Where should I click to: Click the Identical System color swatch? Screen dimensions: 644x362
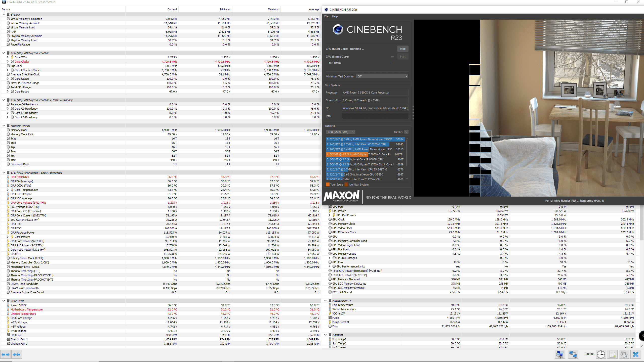point(346,185)
